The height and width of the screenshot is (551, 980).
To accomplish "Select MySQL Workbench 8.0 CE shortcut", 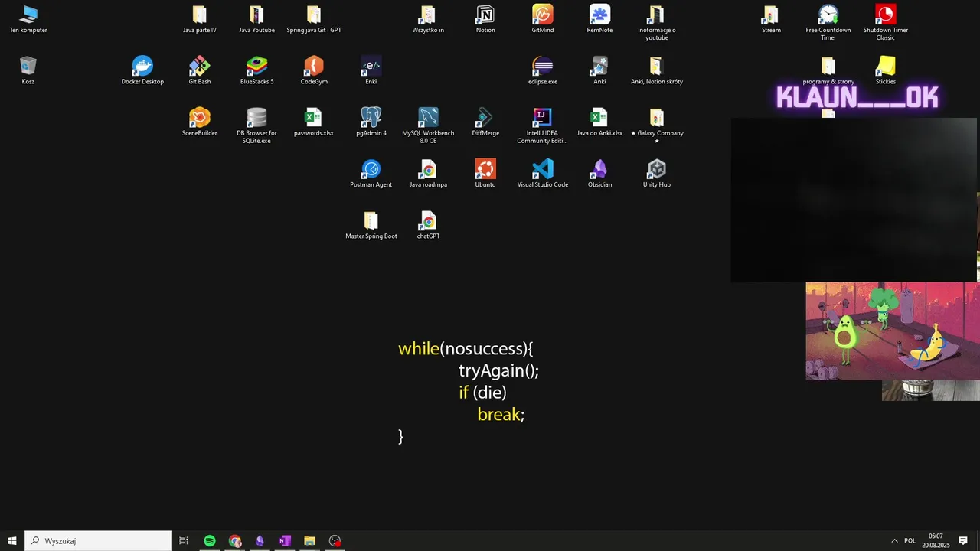I will click(x=428, y=126).
